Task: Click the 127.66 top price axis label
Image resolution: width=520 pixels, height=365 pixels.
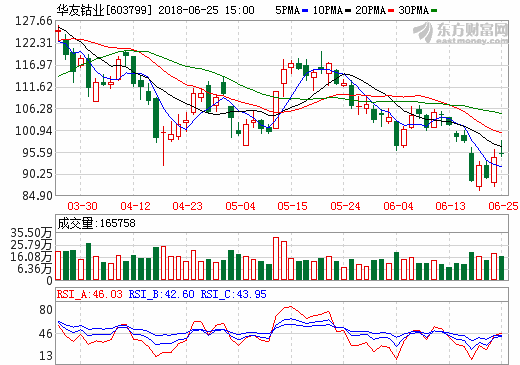Action: pos(34,21)
